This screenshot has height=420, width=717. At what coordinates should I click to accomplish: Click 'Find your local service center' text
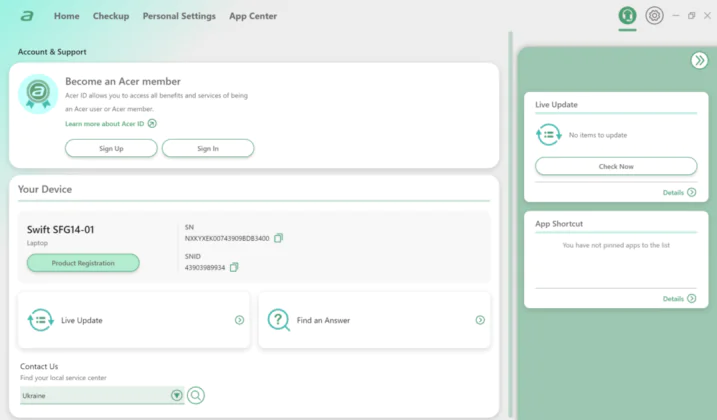pos(63,378)
